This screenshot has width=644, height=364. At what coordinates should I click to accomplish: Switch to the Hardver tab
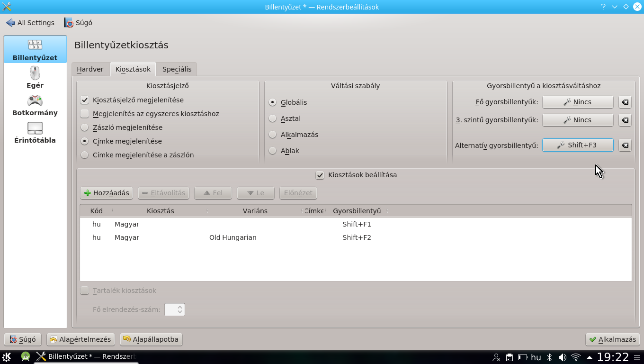(90, 69)
